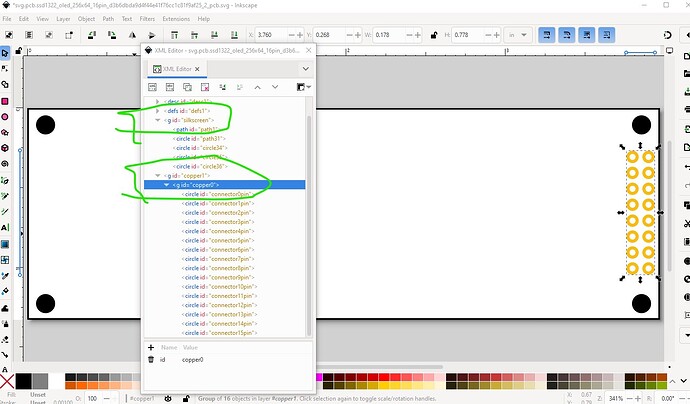Image resolution: width=690 pixels, height=404 pixels.
Task: Raise selection to top
Action: 174,35
